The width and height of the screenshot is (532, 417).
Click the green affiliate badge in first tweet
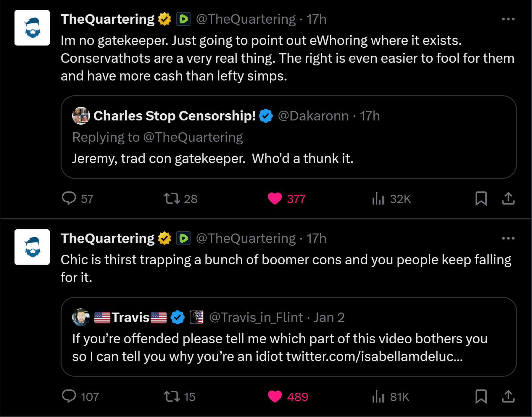[183, 19]
